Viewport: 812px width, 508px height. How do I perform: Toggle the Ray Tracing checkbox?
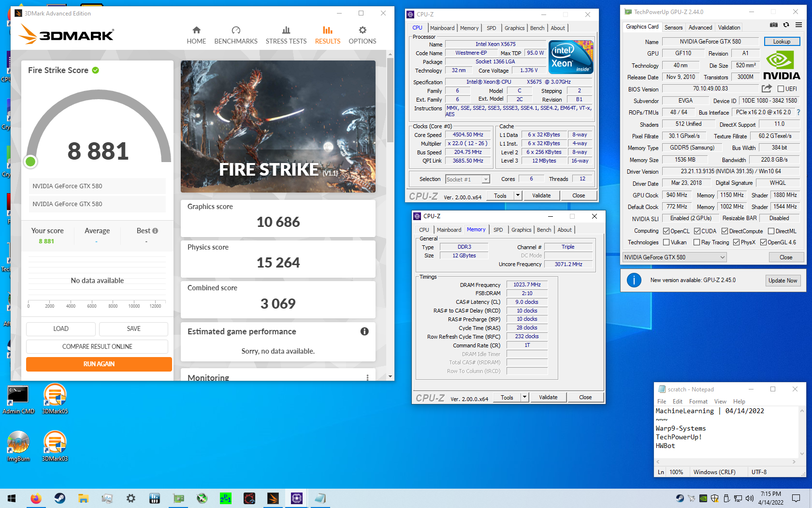pyautogui.click(x=696, y=242)
